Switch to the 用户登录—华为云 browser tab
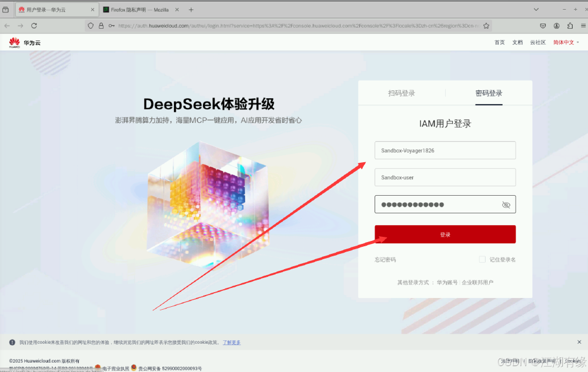This screenshot has width=588, height=372. pyautogui.click(x=57, y=10)
